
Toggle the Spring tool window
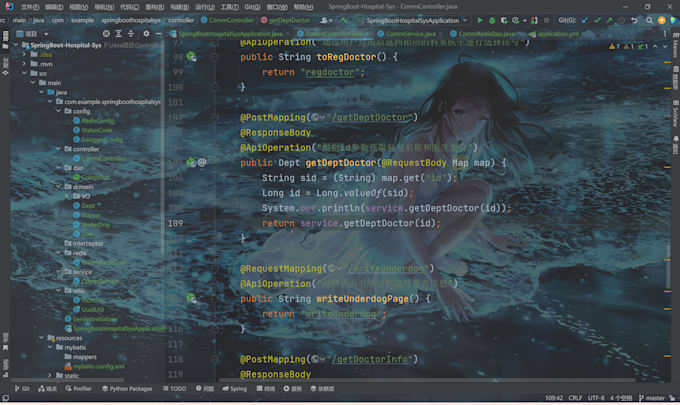coord(235,389)
